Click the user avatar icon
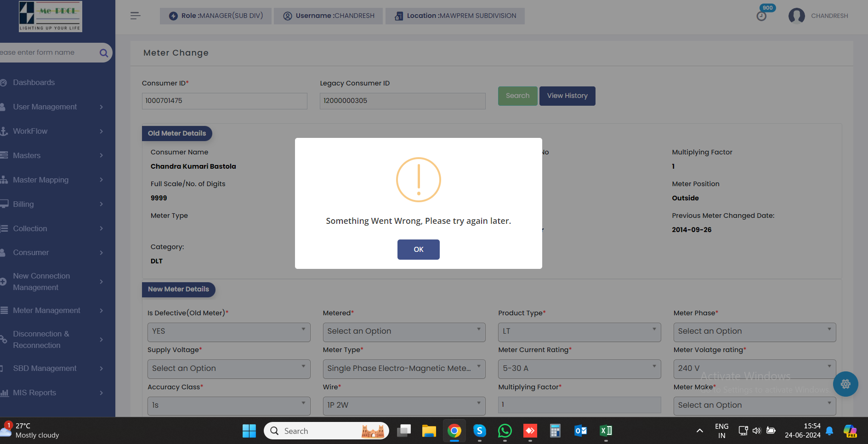 click(796, 16)
